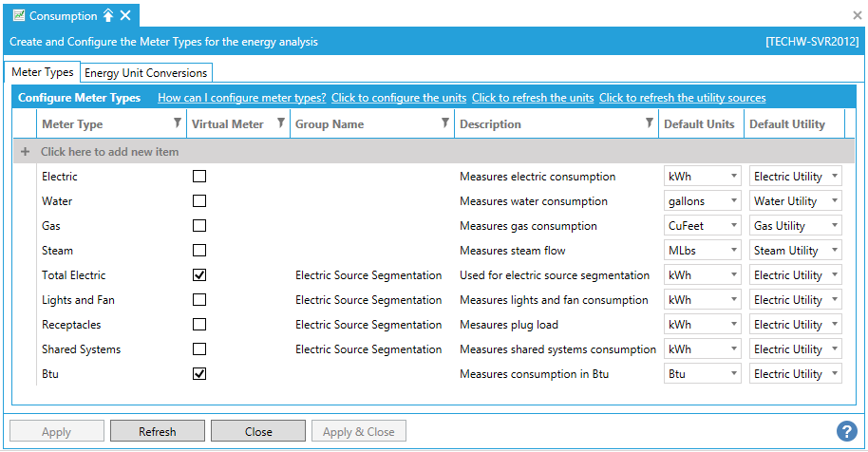Image resolution: width=868 pixels, height=452 pixels.
Task: Click the link to refresh utility sources
Action: pos(682,98)
